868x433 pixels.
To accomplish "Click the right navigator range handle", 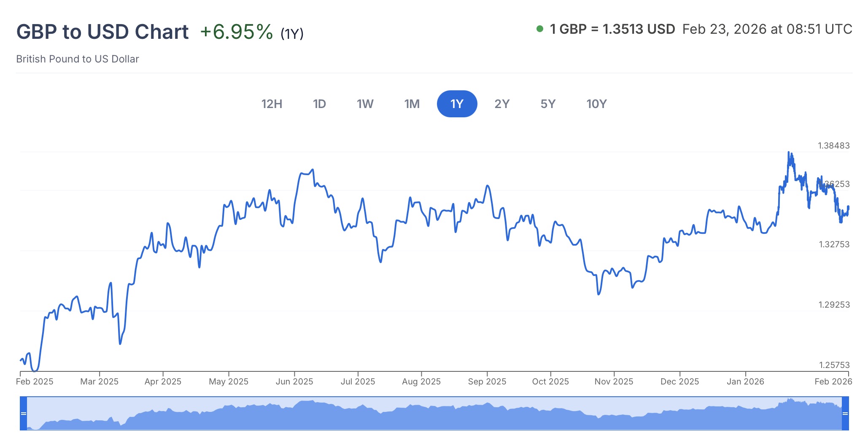I will 845,414.
